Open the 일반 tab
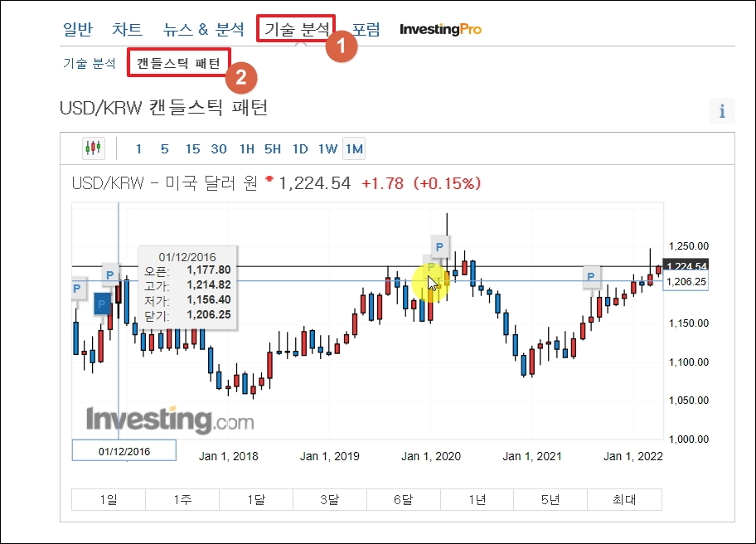Screen dimensions: 756x544 [x=78, y=29]
